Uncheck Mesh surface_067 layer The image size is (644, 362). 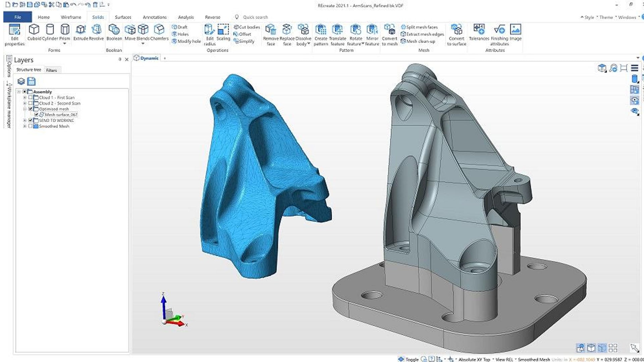coord(37,115)
